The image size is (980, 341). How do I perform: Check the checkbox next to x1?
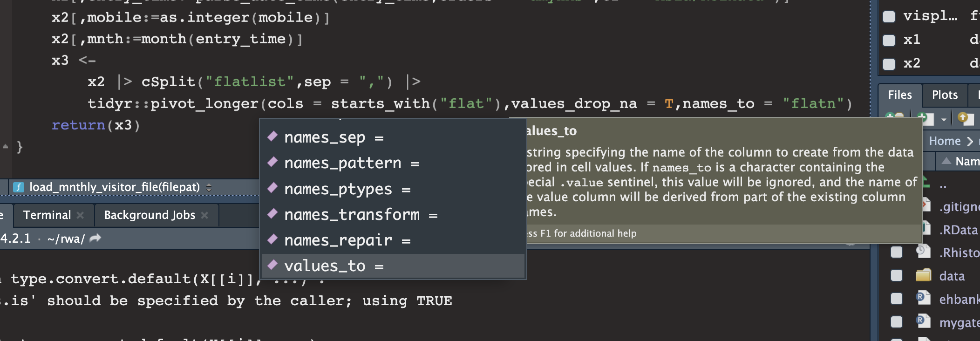point(888,40)
